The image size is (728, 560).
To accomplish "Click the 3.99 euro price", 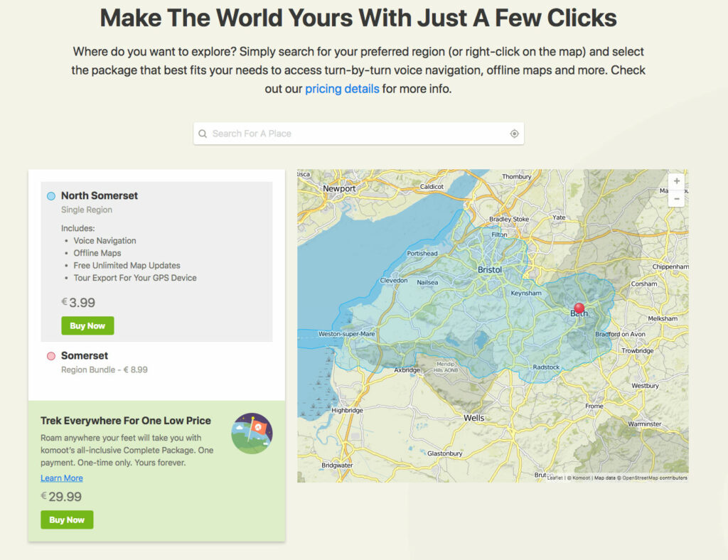I will click(78, 303).
